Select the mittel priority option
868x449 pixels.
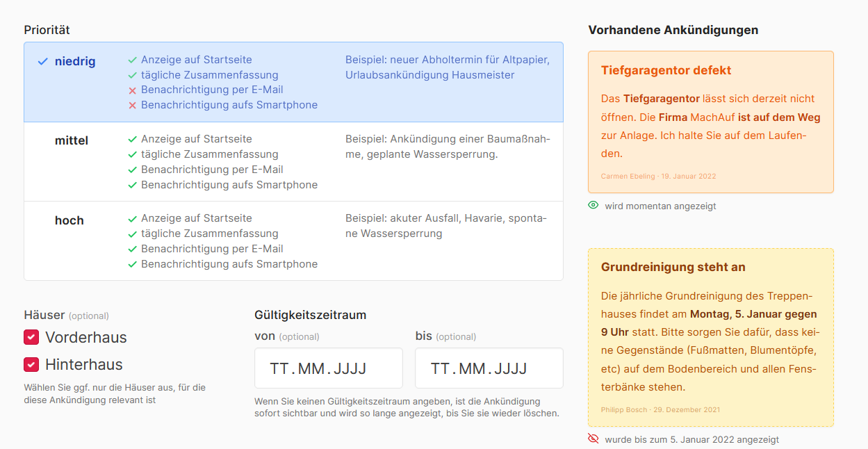coord(72,141)
